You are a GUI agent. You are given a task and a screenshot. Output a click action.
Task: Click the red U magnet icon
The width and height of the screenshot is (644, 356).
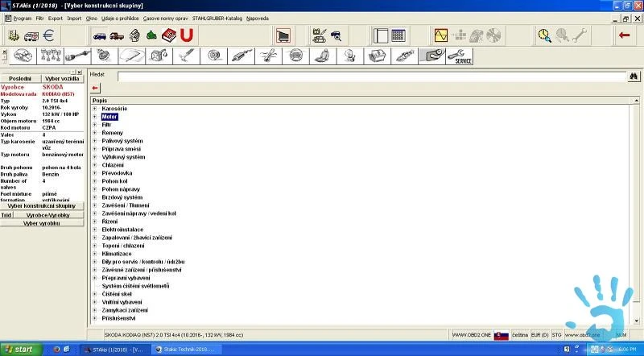coord(187,35)
